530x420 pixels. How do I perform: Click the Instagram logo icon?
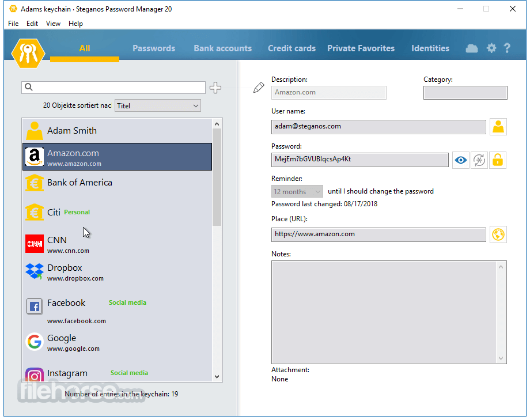(x=35, y=374)
